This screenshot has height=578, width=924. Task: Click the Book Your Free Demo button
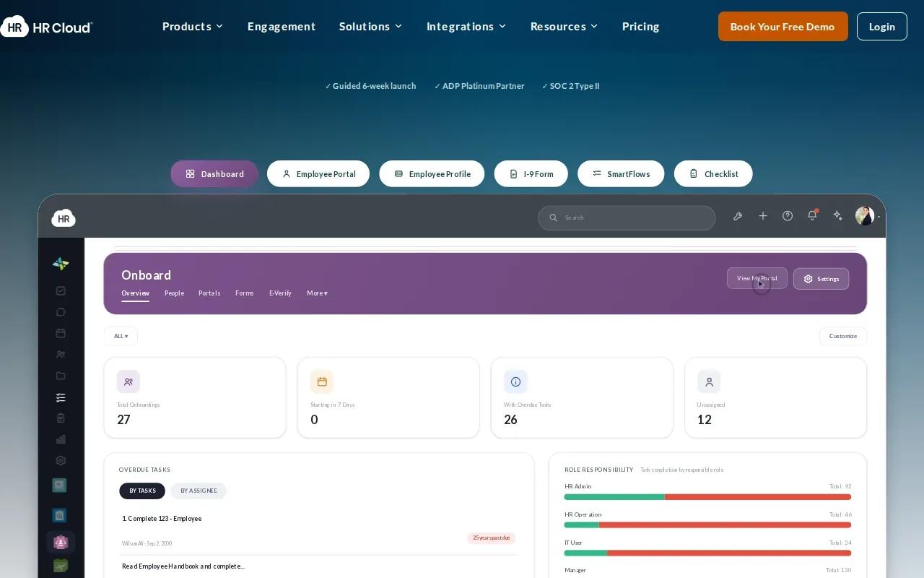click(783, 27)
